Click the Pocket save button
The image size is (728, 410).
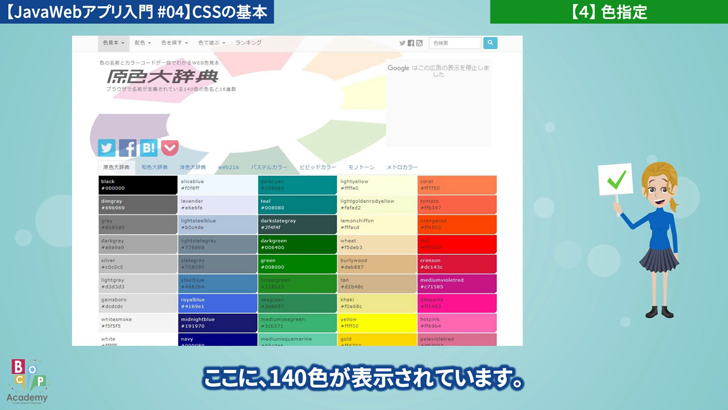point(170,148)
